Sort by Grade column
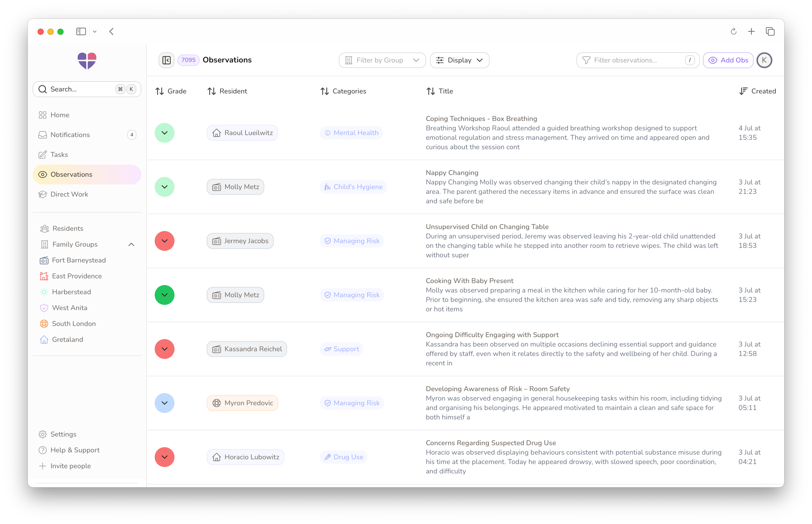Image resolution: width=812 pixels, height=524 pixels. 171,91
